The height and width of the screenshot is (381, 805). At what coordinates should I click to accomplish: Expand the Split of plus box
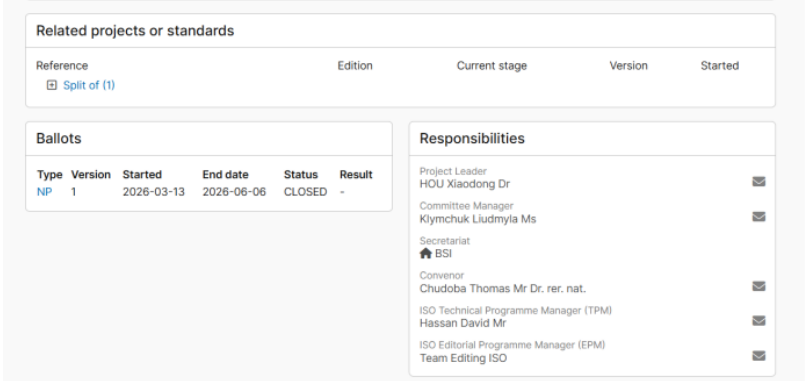pyautogui.click(x=51, y=85)
